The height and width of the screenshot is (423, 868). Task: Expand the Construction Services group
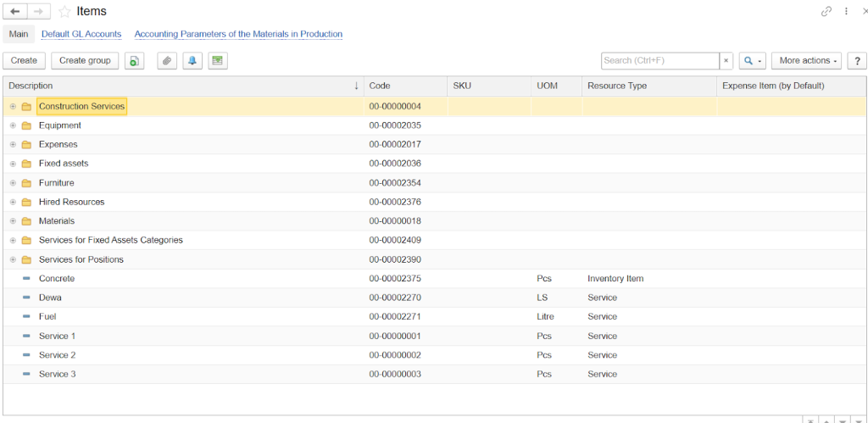point(13,106)
